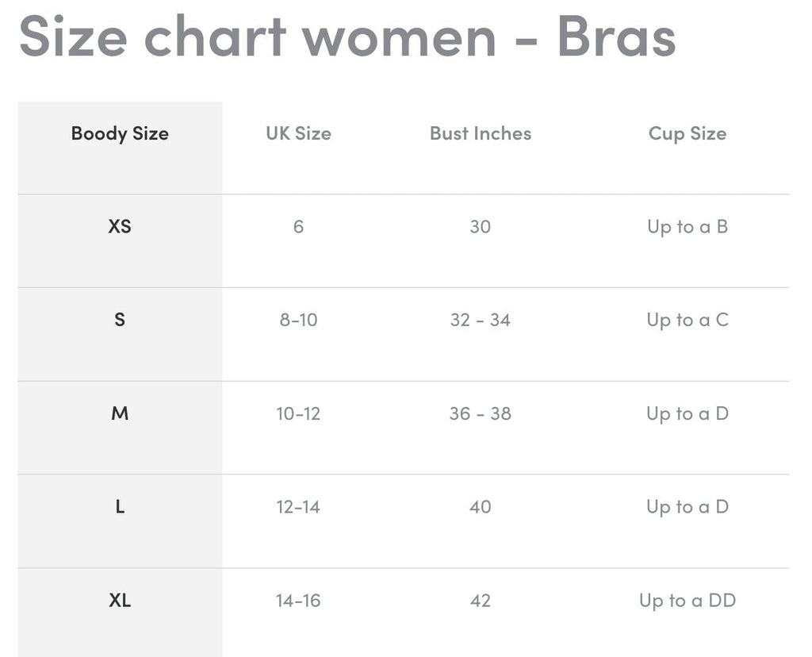Click the "Bust Inches" column header
Viewport: 812px width, 657px height.
[x=481, y=133]
